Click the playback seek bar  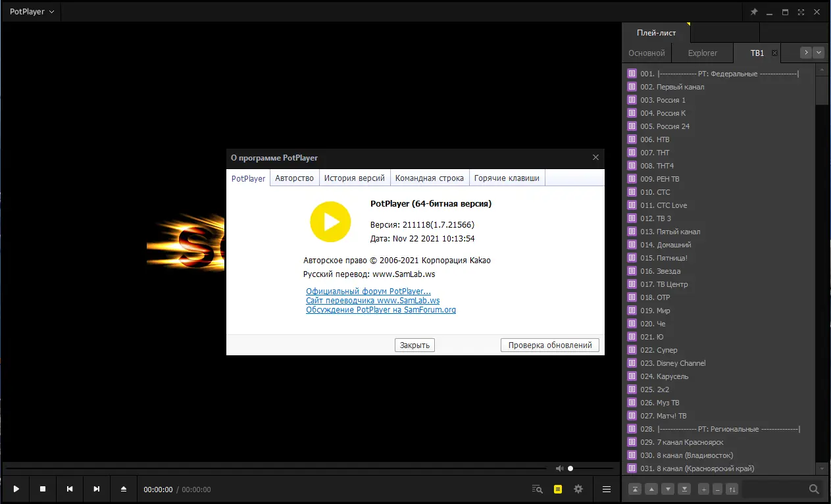(275, 468)
